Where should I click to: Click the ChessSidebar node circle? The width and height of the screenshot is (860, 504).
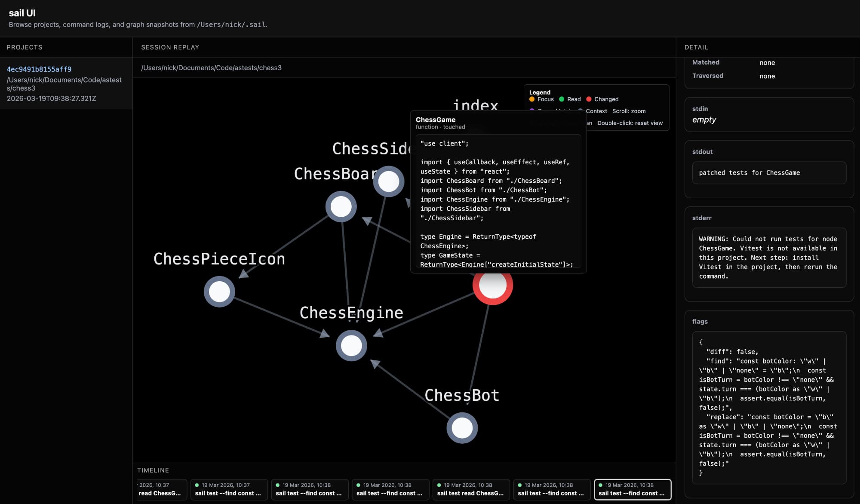pyautogui.click(x=388, y=181)
